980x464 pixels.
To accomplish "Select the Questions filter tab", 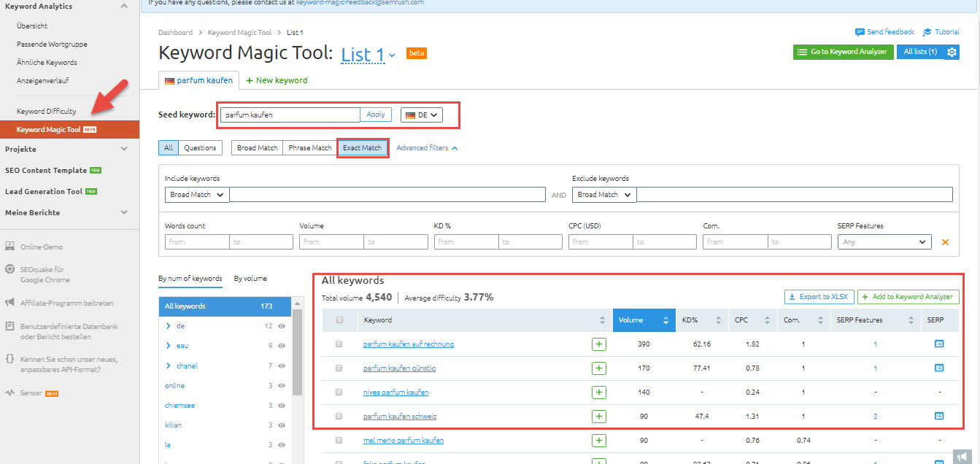I will click(x=200, y=148).
